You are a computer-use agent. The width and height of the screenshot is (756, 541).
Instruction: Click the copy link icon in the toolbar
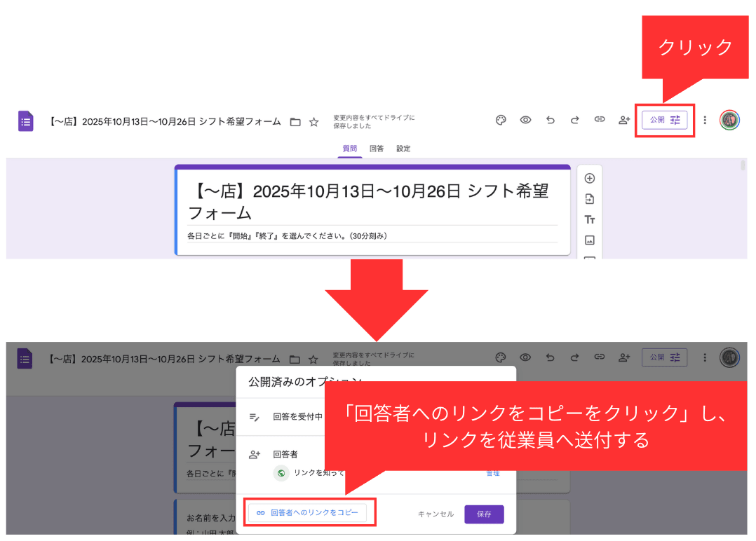[x=600, y=120]
